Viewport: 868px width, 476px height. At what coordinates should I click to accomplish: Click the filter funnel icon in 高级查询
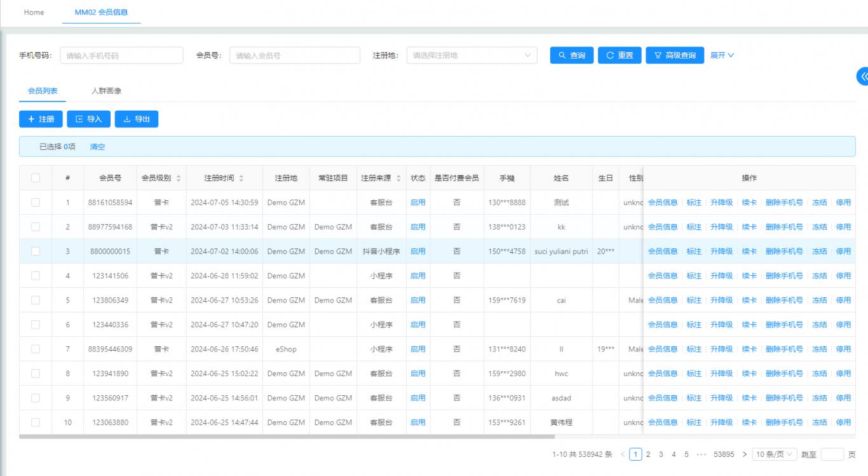(658, 55)
